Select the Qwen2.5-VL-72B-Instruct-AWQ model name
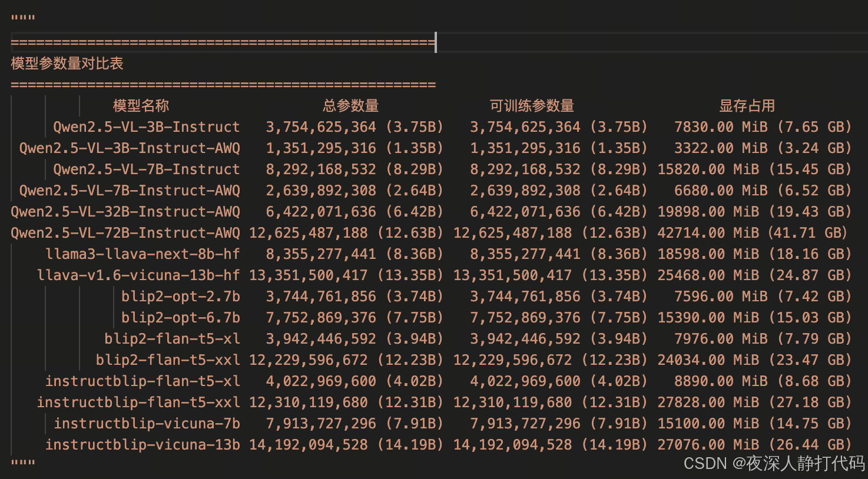Viewport: 868px width, 479px height. click(125, 233)
